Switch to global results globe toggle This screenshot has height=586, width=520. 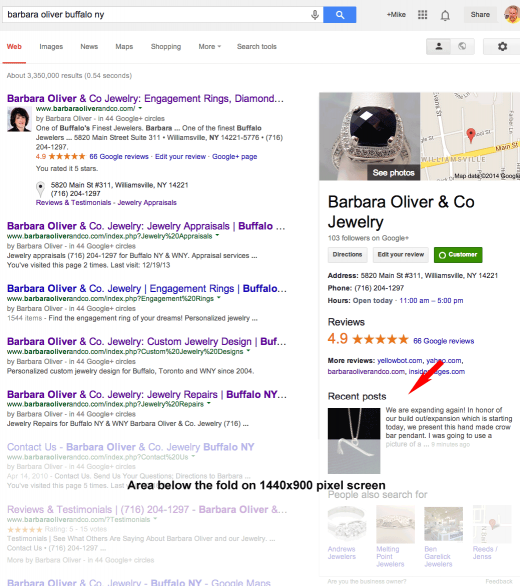[x=462, y=46]
